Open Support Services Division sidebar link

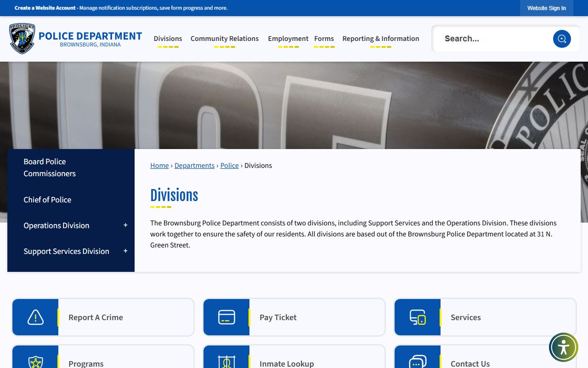[66, 251]
